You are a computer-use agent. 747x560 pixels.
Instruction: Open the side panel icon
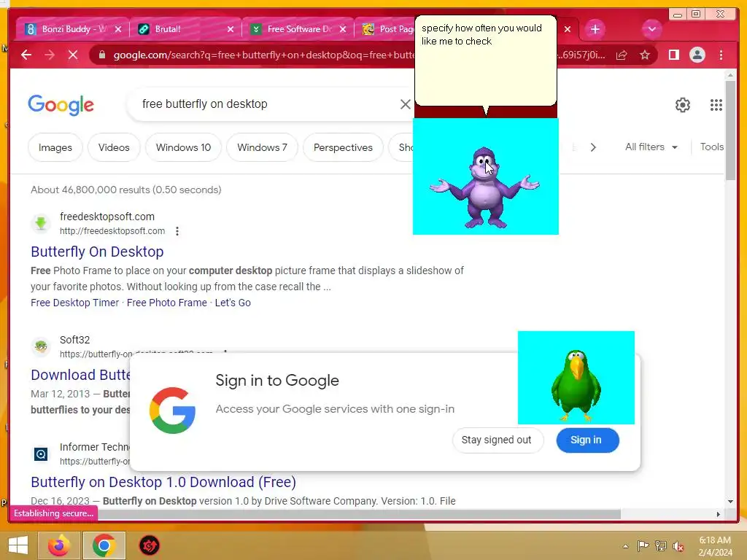[673, 55]
